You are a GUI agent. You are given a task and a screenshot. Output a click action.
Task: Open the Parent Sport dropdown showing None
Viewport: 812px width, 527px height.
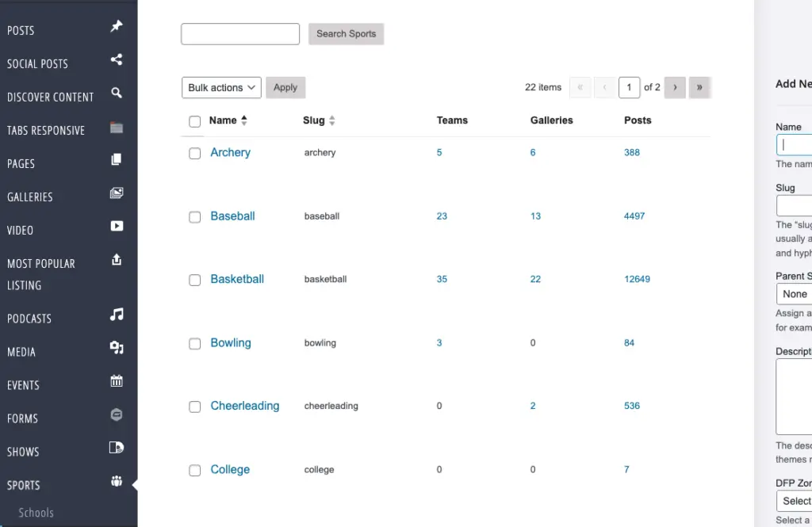[795, 294]
